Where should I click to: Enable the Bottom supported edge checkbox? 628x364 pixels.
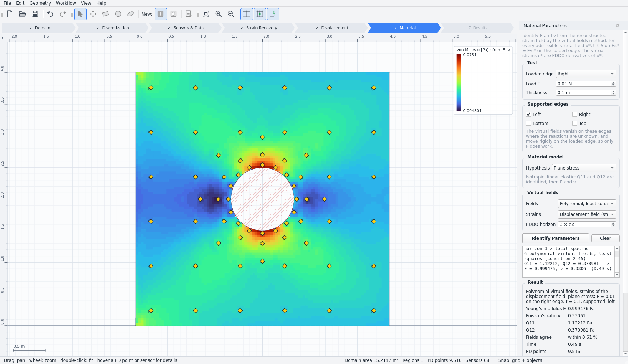[528, 123]
